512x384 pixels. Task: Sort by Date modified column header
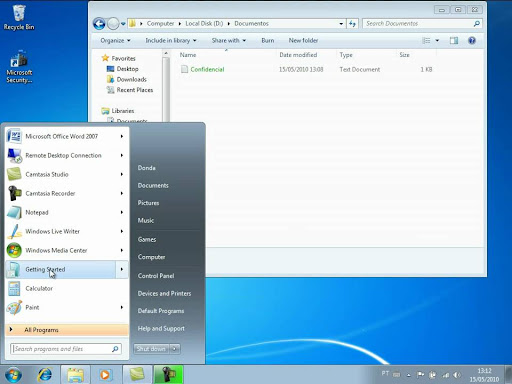(298, 55)
